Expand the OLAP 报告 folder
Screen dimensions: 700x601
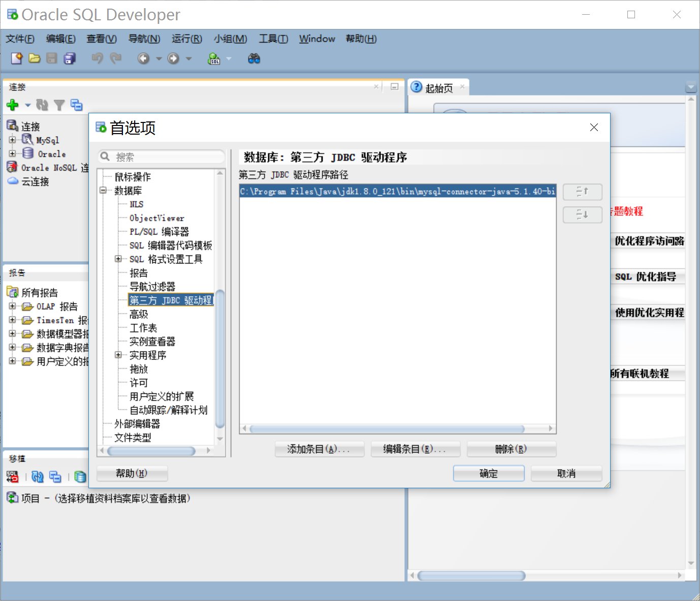12,306
